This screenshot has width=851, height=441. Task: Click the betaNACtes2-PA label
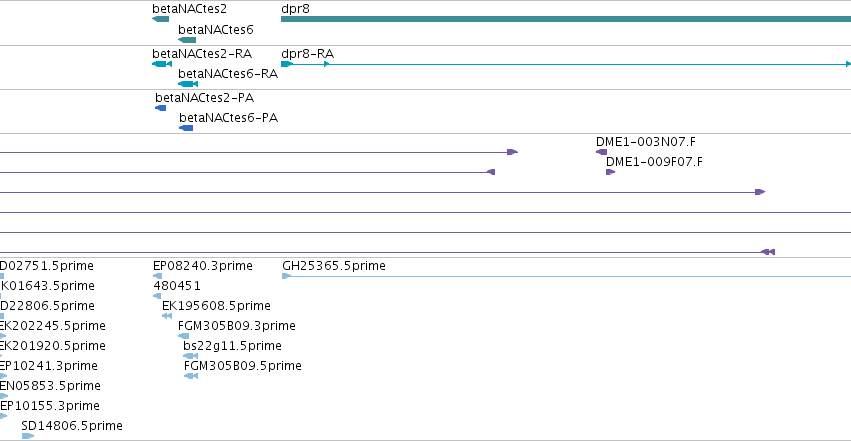click(x=205, y=98)
